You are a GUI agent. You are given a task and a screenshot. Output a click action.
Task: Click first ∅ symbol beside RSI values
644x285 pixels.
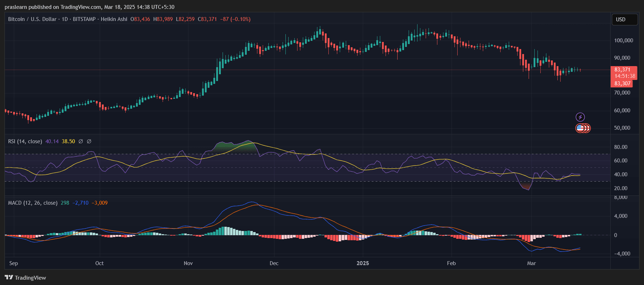81,141
